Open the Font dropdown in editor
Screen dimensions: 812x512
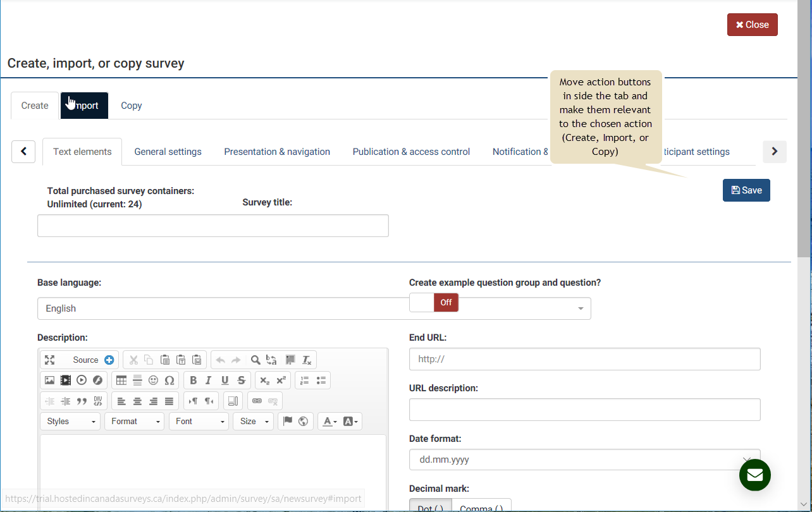tap(199, 422)
